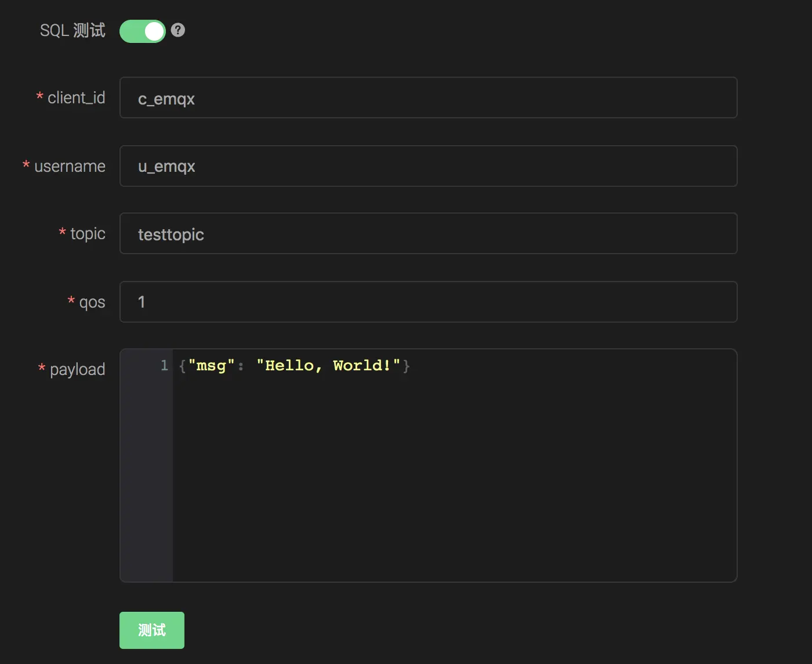Click the "qos" field label
The height and width of the screenshot is (664, 812).
[x=92, y=302]
